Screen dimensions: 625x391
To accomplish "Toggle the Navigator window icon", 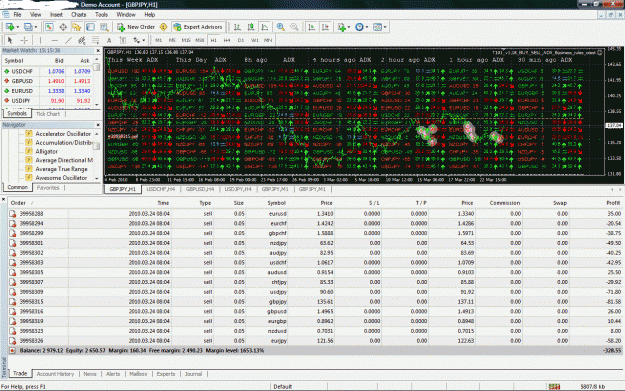I will coord(77,27).
